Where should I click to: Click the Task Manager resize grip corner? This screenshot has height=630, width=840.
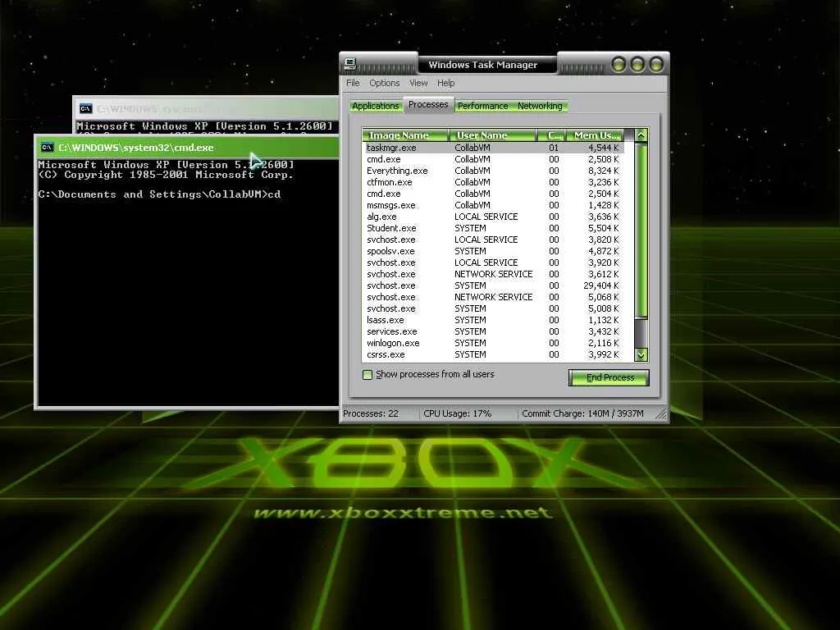click(662, 414)
